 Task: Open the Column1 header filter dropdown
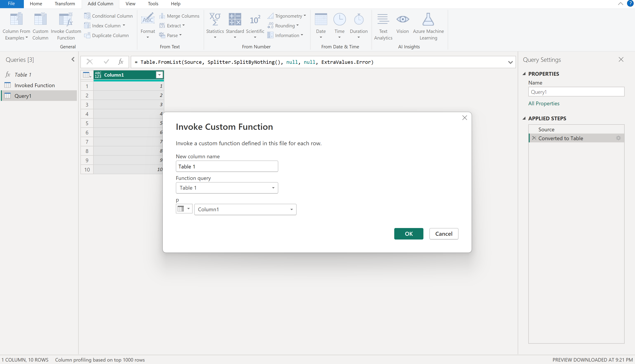(x=159, y=75)
